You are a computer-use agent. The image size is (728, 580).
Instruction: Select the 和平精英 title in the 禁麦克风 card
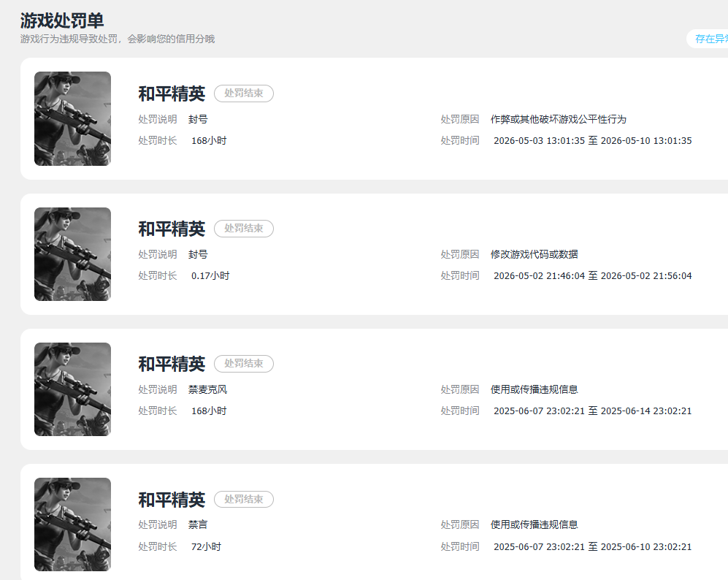coord(172,364)
